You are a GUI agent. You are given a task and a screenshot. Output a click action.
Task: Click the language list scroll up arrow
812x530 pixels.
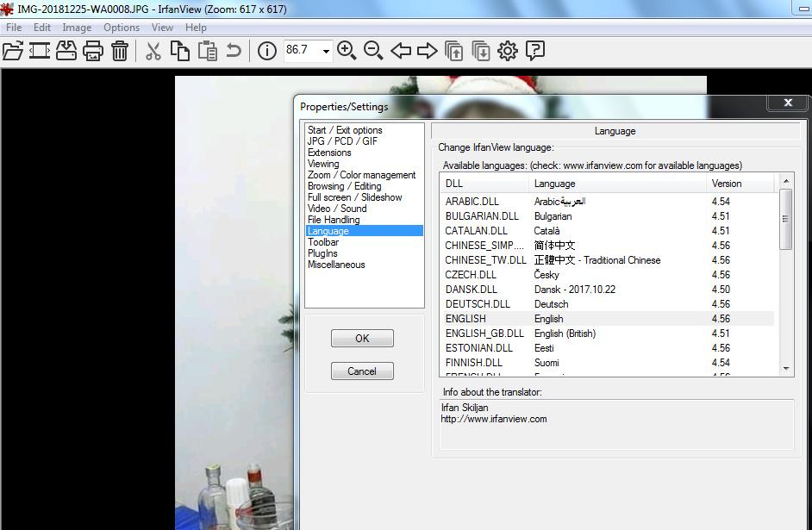786,181
